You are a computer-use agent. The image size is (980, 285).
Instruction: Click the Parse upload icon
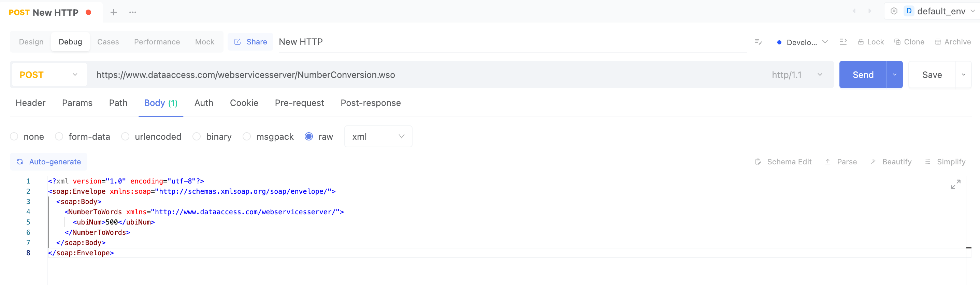(x=828, y=162)
